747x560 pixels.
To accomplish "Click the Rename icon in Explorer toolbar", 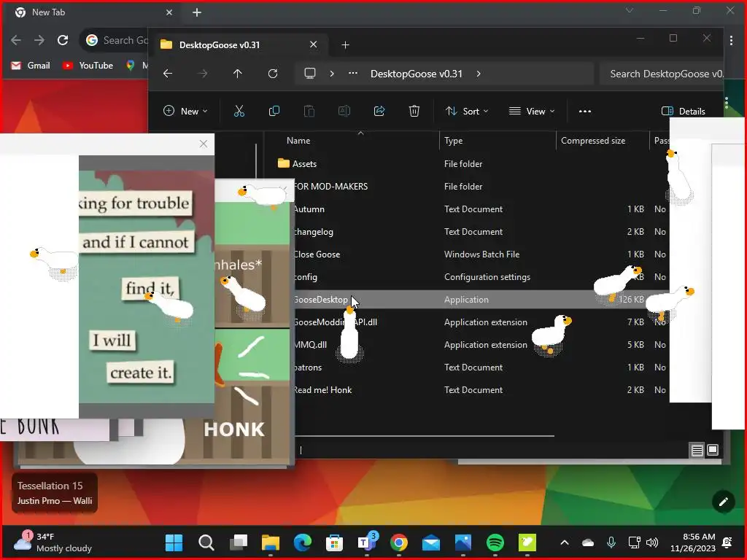I will (344, 111).
